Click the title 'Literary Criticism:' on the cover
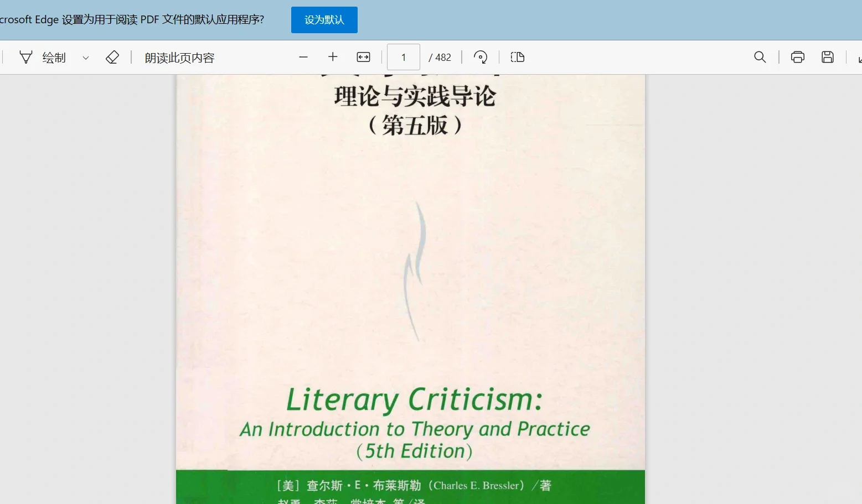This screenshot has height=504, width=862. [414, 399]
